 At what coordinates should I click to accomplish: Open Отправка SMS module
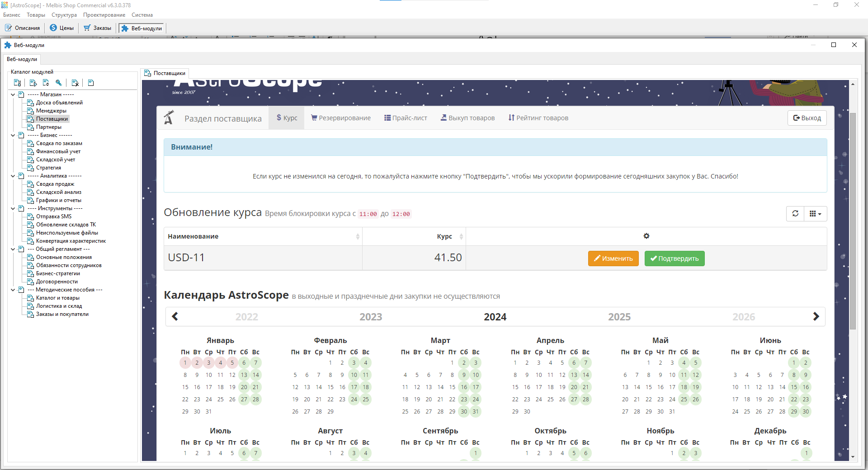coord(54,216)
